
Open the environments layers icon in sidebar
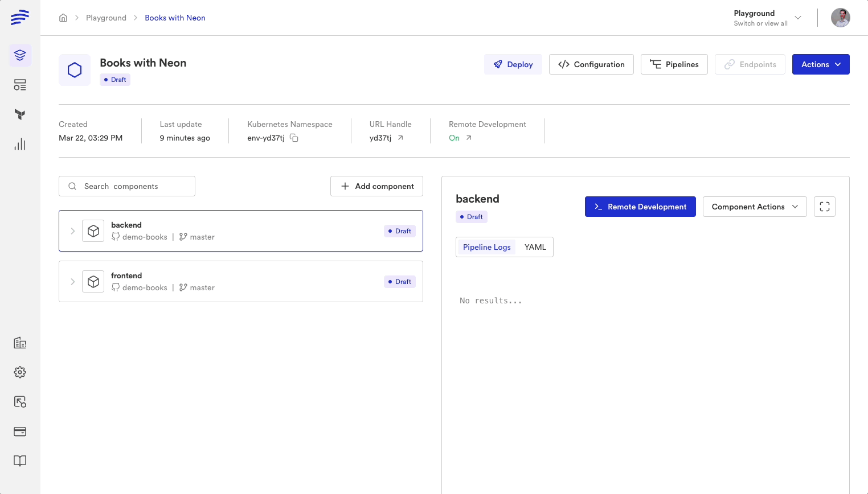[20, 55]
